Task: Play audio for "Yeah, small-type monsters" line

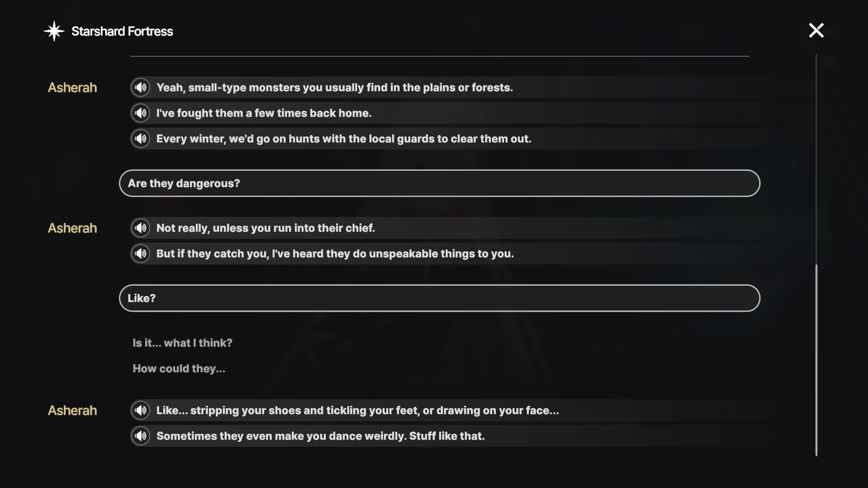Action: pos(141,87)
